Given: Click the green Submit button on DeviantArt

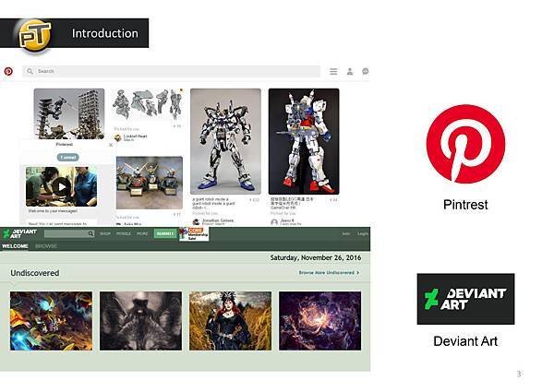Looking at the screenshot, I should (x=165, y=233).
